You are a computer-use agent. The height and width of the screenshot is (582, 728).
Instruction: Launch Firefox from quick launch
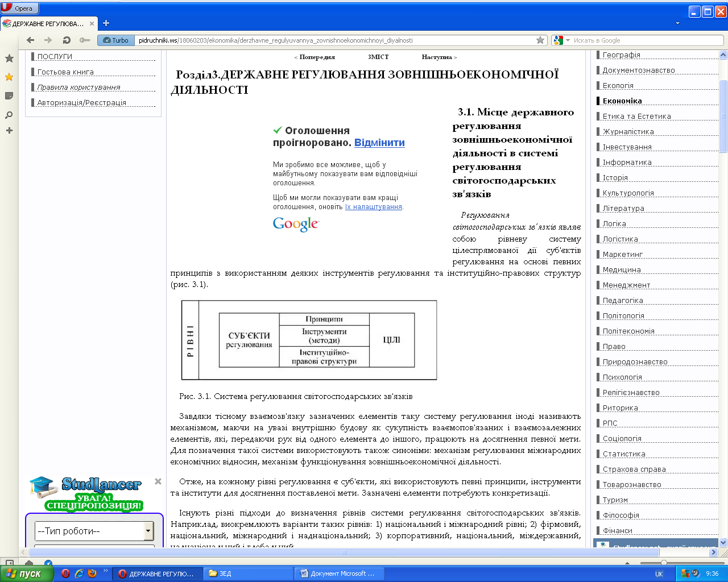pos(92,573)
